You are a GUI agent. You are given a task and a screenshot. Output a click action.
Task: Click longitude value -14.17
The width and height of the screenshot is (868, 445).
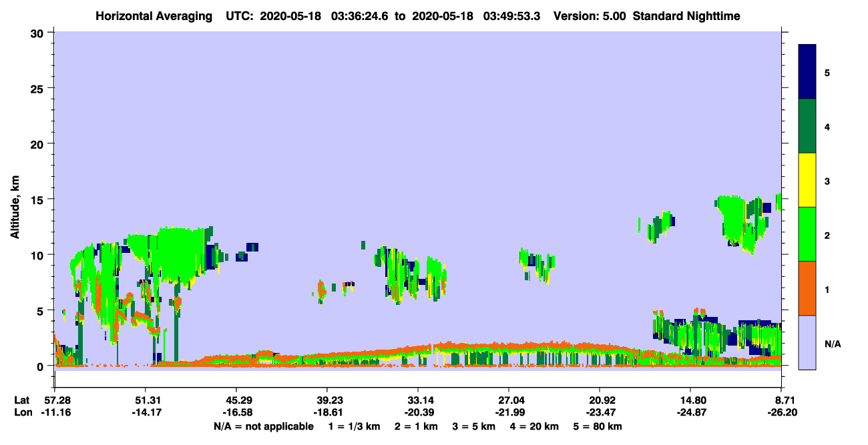coord(146,413)
